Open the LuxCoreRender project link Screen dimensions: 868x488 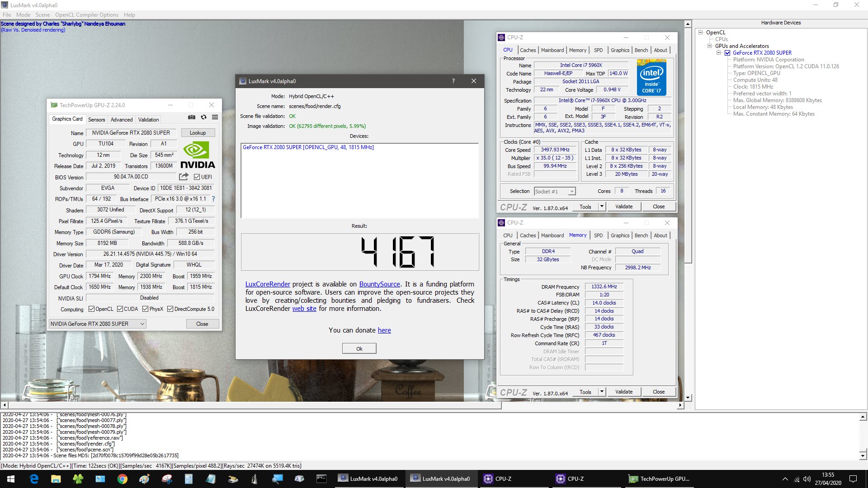(268, 284)
